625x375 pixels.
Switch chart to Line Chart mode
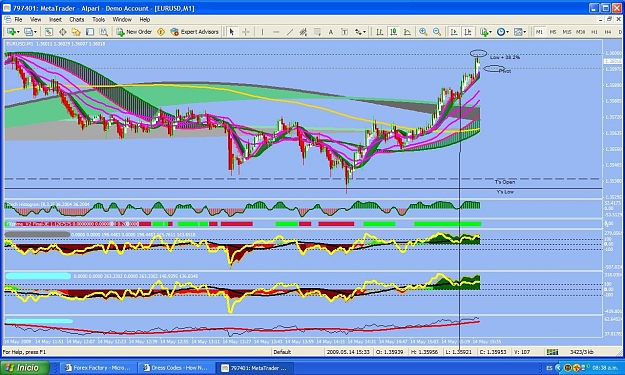pyautogui.click(x=407, y=32)
